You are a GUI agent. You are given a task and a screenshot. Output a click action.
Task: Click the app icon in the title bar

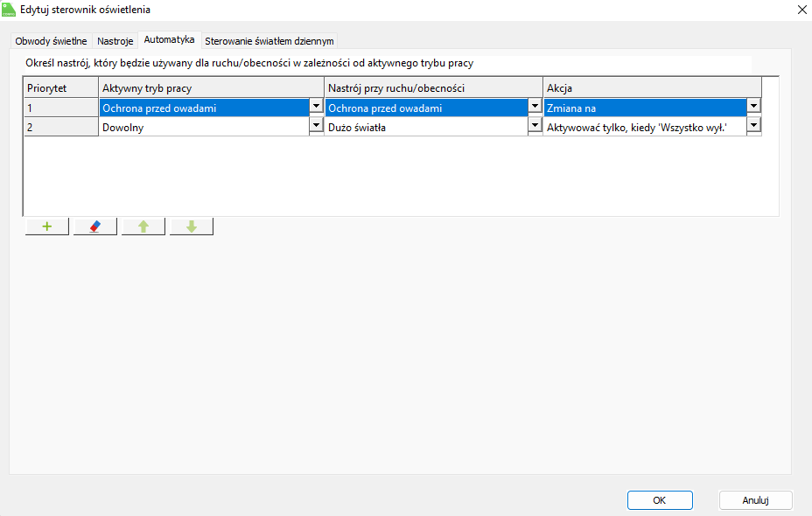click(10, 10)
